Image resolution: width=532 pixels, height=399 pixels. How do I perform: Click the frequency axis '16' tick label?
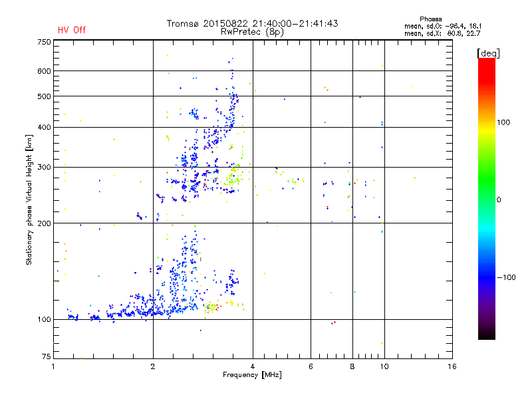point(452,366)
